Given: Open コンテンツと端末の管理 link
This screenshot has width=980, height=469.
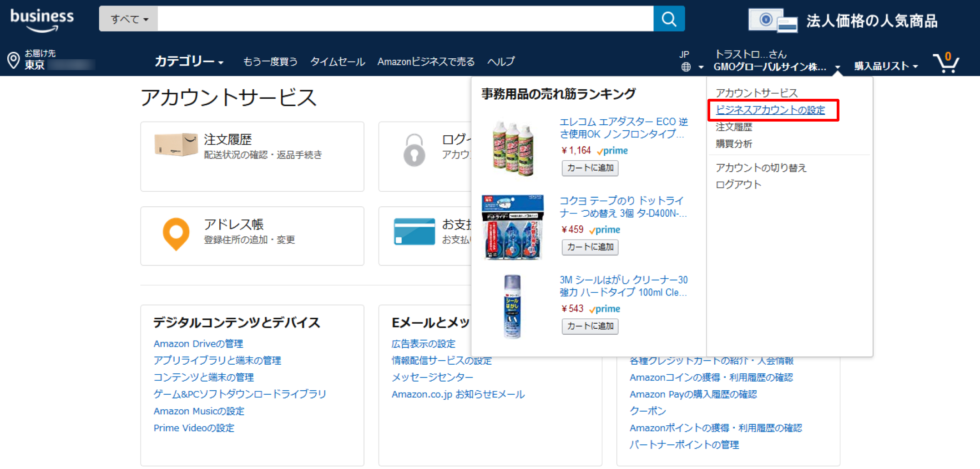Looking at the screenshot, I should tap(203, 377).
